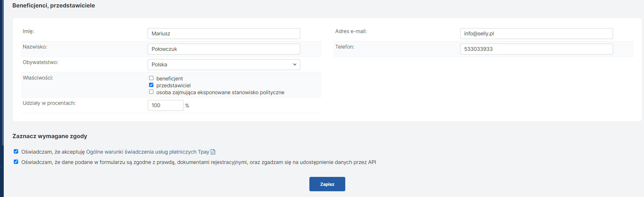Screen dimensions: 644x197
Task: Click the Adres e-mail label
Action: (x=351, y=31)
